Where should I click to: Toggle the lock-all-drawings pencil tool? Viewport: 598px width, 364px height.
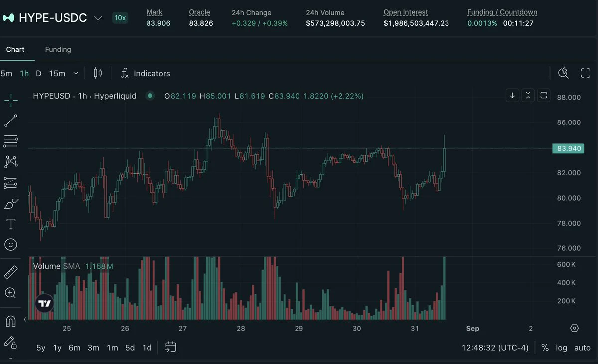click(x=11, y=342)
